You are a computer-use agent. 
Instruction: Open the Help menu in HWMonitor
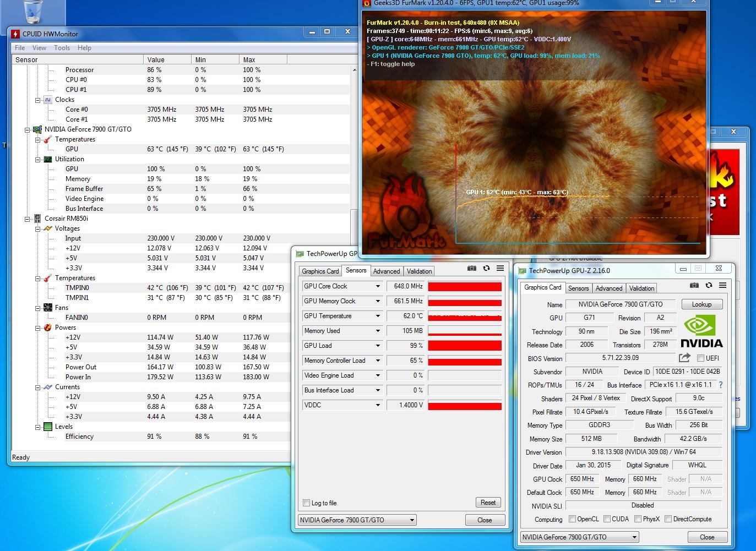pyautogui.click(x=84, y=48)
